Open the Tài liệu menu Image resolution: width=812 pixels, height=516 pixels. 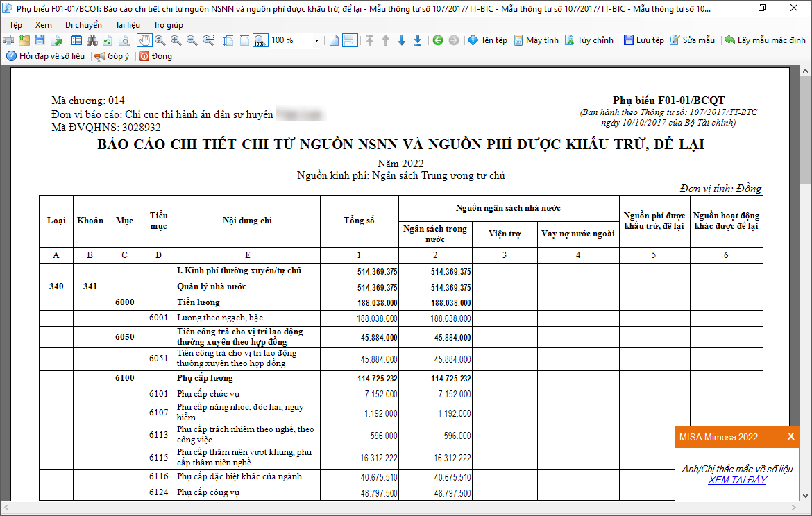pyautogui.click(x=128, y=25)
